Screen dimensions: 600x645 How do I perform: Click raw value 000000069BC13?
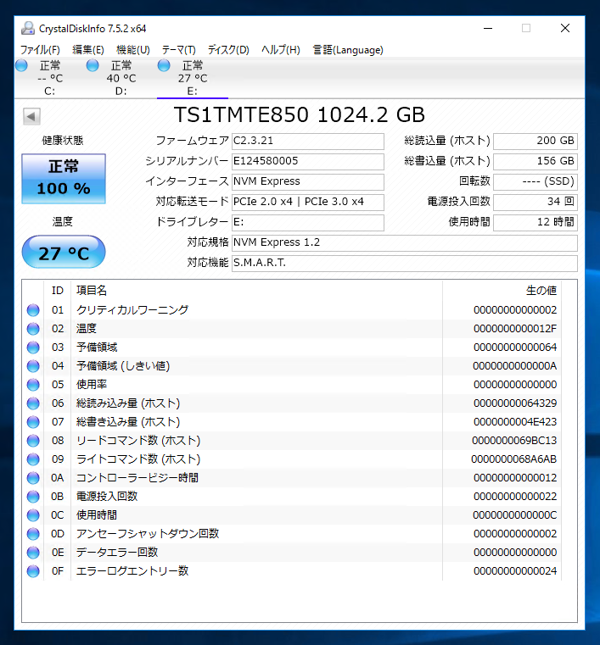[x=514, y=441]
